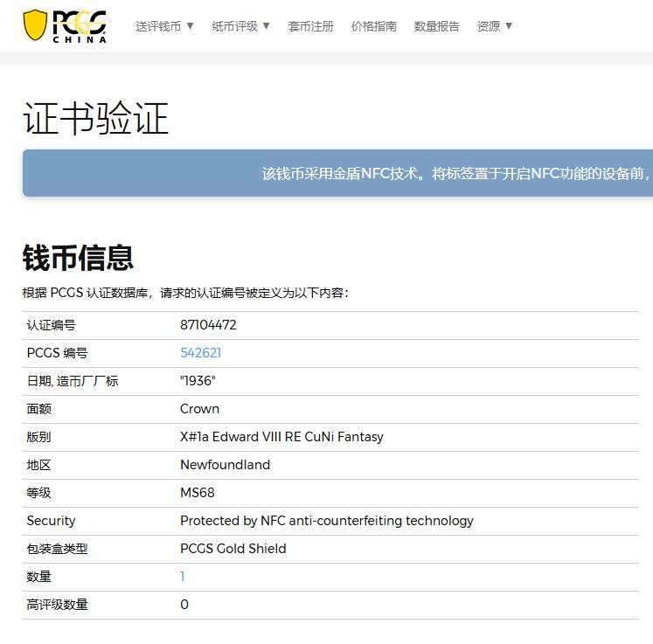Click the Security row label

click(51, 521)
